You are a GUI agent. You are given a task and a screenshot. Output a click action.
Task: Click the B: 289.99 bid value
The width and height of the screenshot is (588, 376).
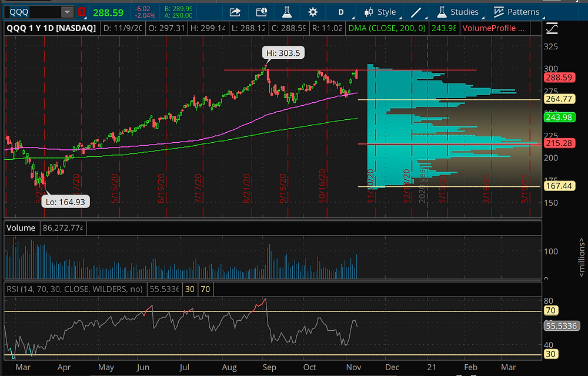point(179,9)
